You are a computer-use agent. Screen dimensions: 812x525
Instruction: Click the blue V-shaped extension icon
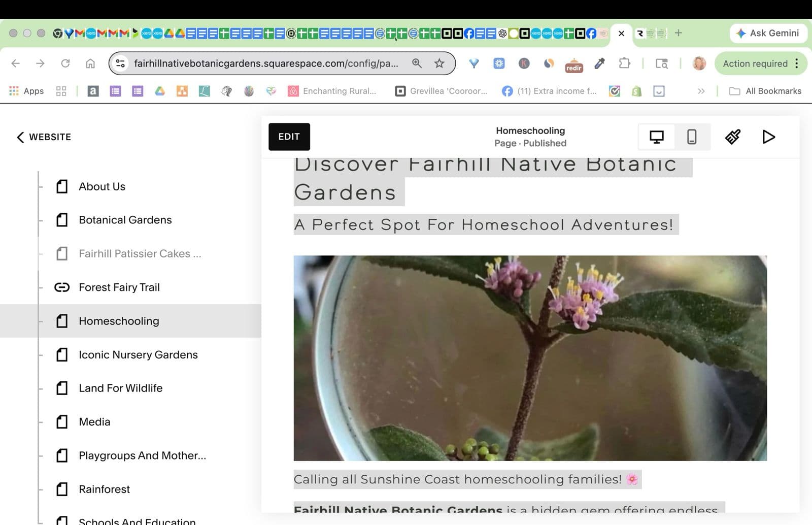tap(474, 63)
